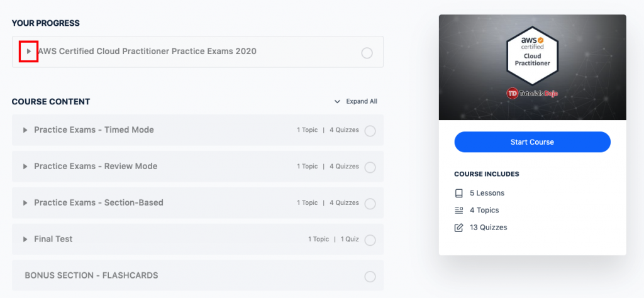Toggle completion circle for Final Test
644x298 pixels.
[x=370, y=240]
